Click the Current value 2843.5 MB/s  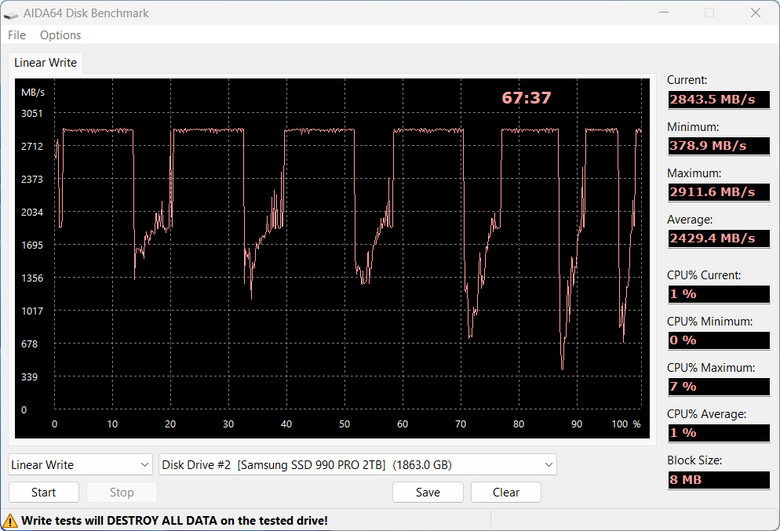[719, 99]
